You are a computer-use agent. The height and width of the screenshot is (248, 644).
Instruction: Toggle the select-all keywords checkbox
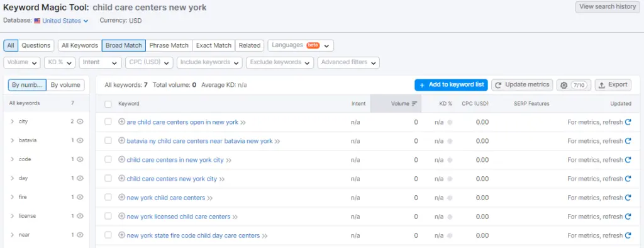(108, 104)
